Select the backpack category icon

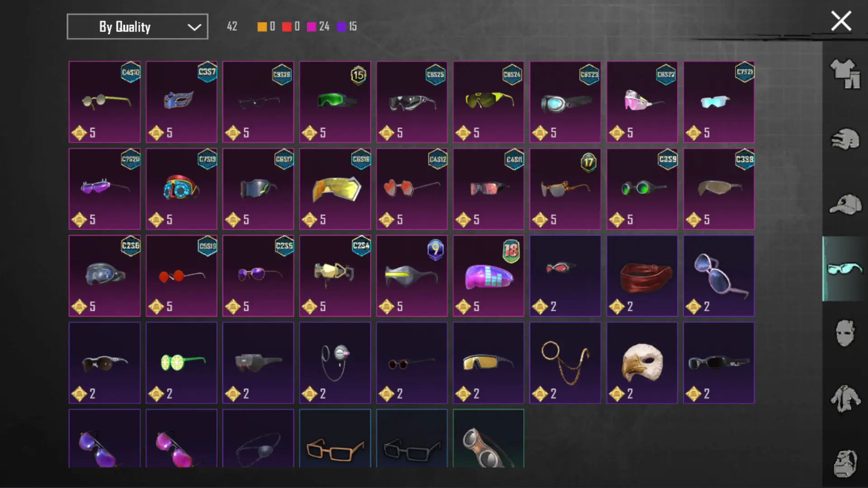tap(844, 464)
